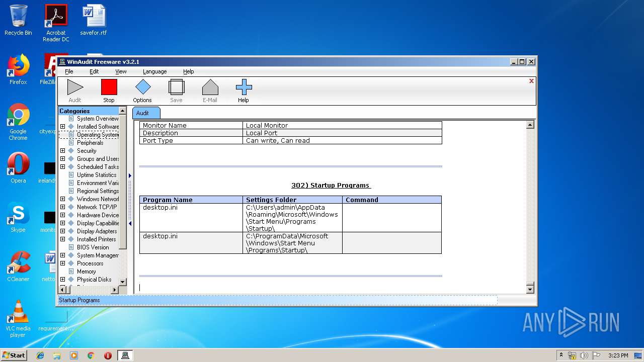Open Opera from the taskbar

108,355
